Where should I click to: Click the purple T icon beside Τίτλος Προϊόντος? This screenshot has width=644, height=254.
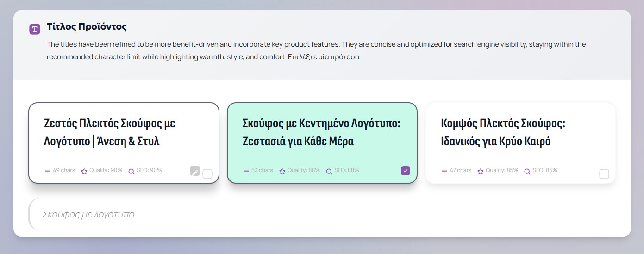(35, 29)
